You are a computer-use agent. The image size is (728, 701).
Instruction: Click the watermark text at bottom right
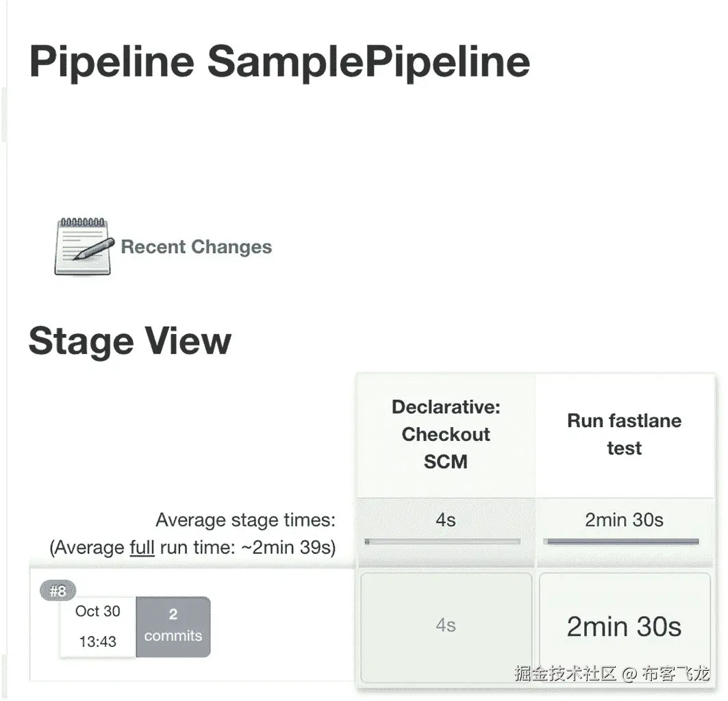tap(612, 674)
